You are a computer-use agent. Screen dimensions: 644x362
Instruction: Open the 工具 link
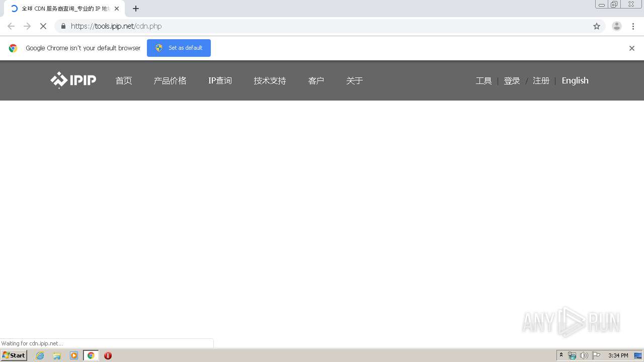coord(484,80)
